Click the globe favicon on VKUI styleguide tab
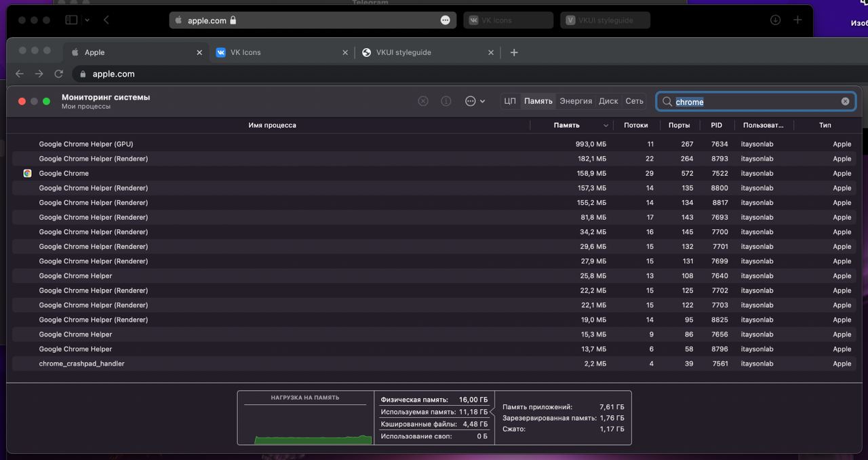Viewport: 868px width, 460px height. [367, 52]
